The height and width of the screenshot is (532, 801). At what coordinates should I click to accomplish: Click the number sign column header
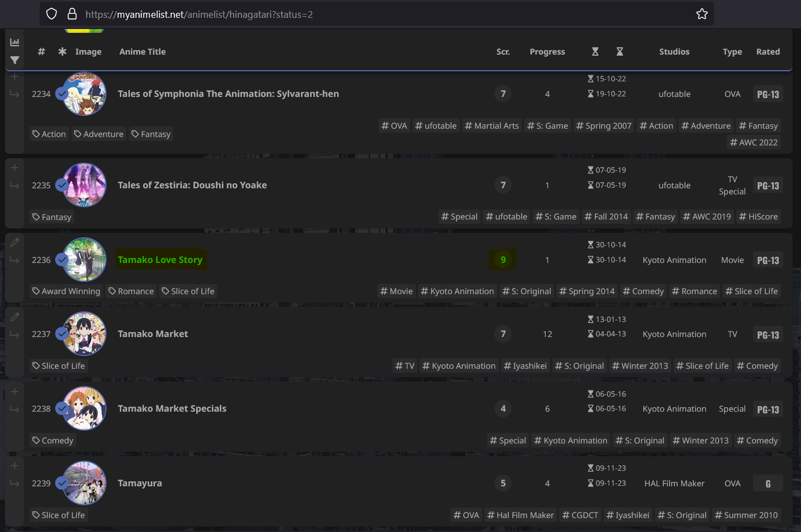pyautogui.click(x=41, y=51)
